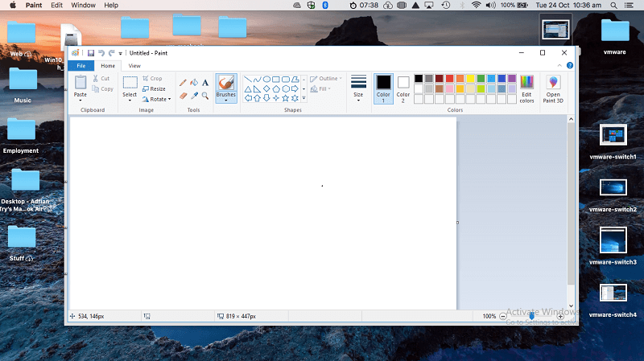This screenshot has height=361, width=644.
Task: Choose the Oval shape
Action: 266,79
